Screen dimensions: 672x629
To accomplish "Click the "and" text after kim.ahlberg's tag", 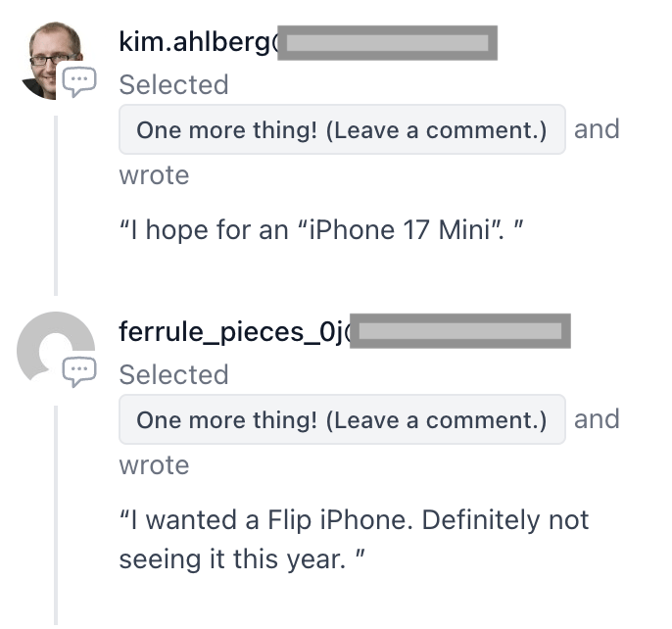I will [597, 129].
